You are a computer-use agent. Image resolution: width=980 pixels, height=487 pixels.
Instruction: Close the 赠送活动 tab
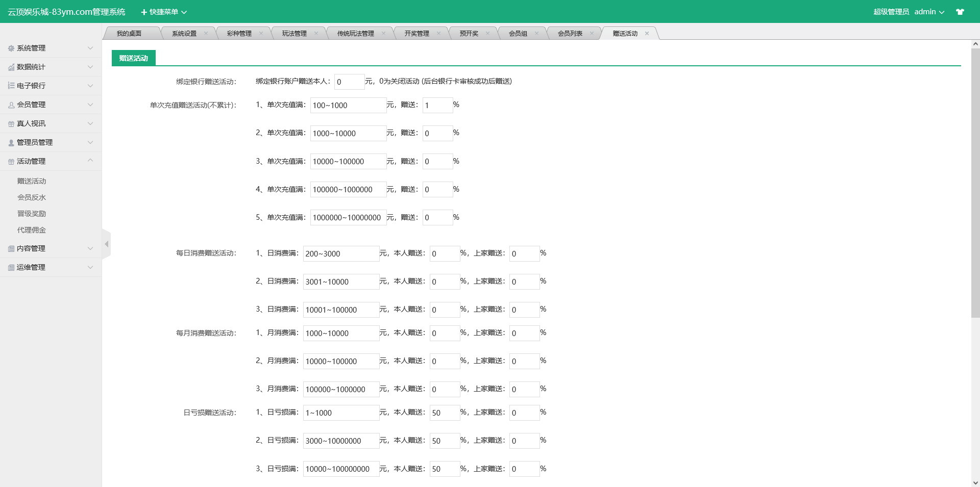[x=647, y=34]
